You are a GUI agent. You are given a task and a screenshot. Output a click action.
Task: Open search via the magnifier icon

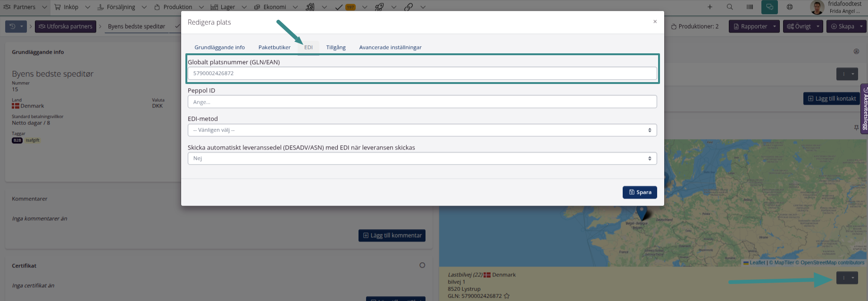(x=730, y=7)
